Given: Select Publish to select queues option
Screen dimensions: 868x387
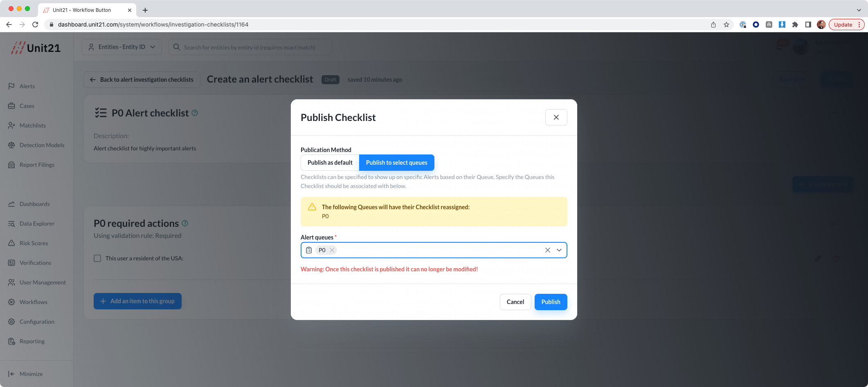Looking at the screenshot, I should [396, 163].
